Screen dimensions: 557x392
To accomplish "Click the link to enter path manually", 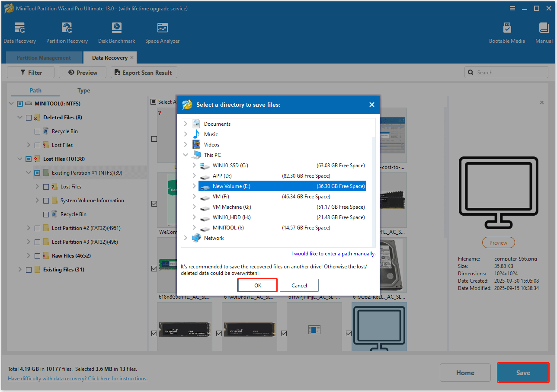I will point(333,253).
